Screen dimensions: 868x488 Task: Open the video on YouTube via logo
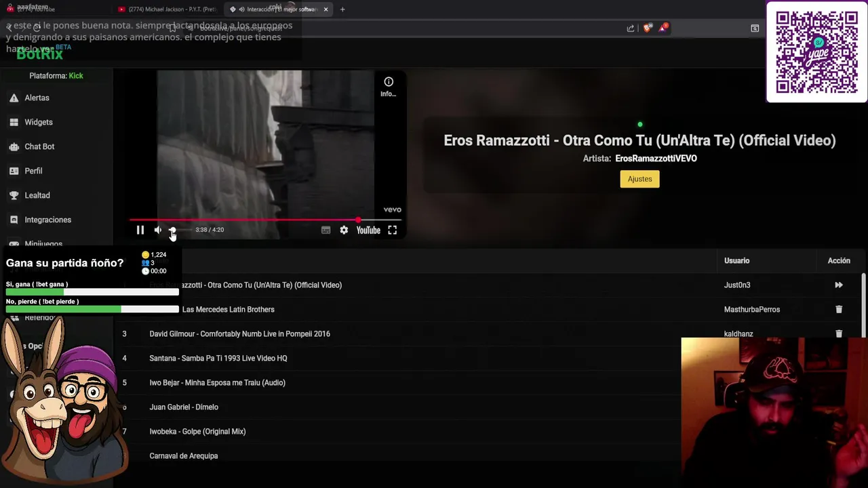tap(368, 230)
